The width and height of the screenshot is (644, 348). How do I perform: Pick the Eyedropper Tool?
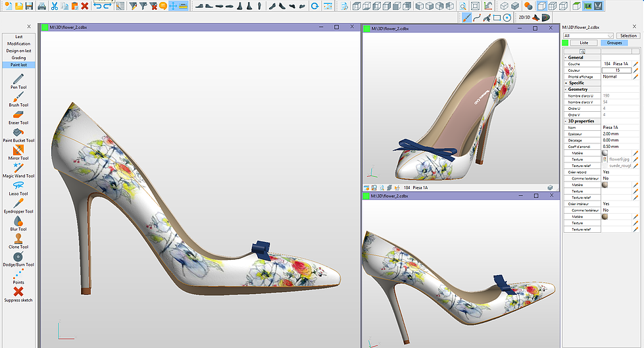pos(18,203)
